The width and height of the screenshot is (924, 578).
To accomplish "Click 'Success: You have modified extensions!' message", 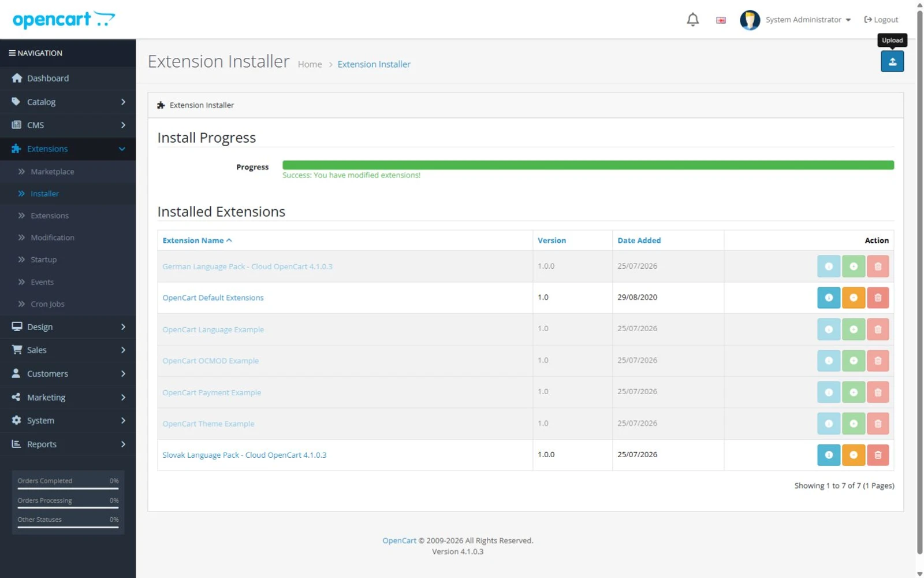I will coord(351,175).
